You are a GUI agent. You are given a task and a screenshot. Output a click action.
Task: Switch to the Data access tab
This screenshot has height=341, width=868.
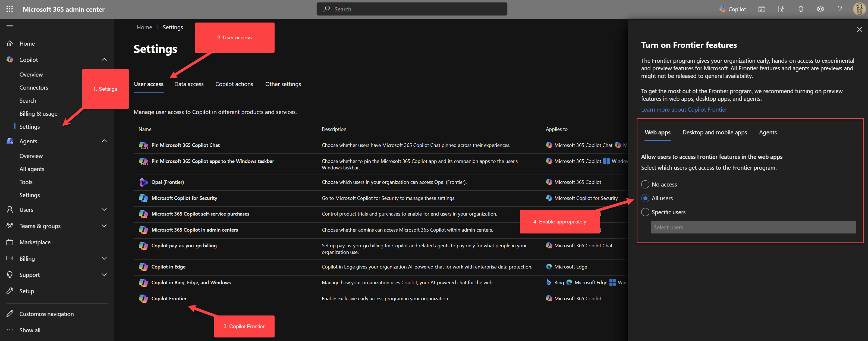[x=189, y=84]
